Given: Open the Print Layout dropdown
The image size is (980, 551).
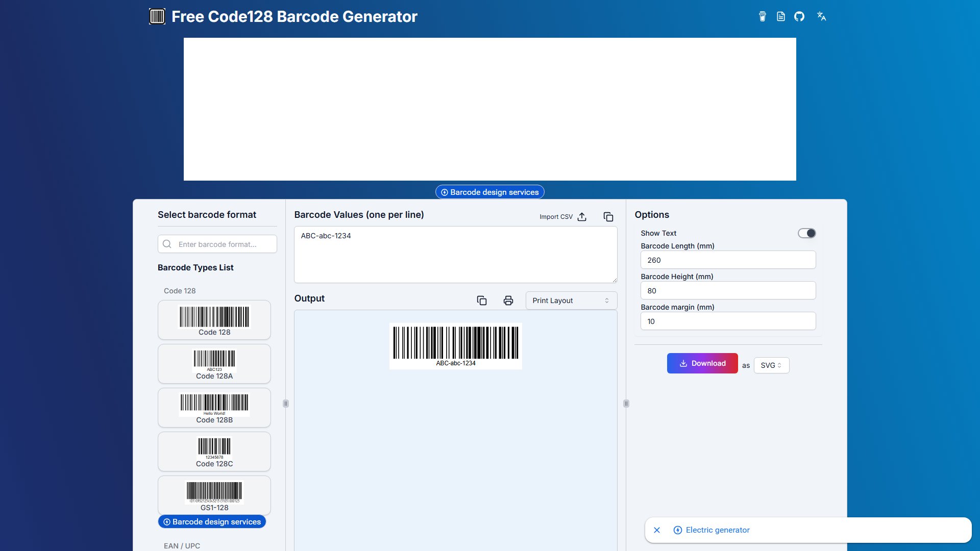Looking at the screenshot, I should point(571,300).
